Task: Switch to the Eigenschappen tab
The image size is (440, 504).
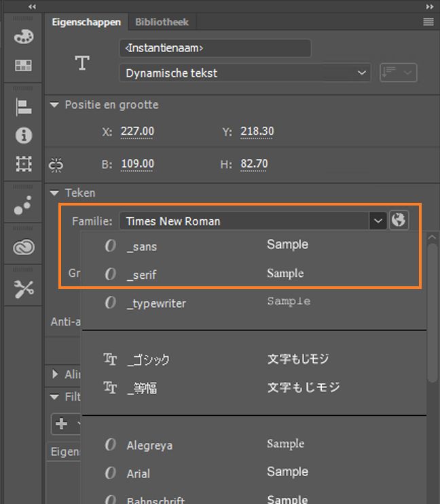Action: click(86, 22)
